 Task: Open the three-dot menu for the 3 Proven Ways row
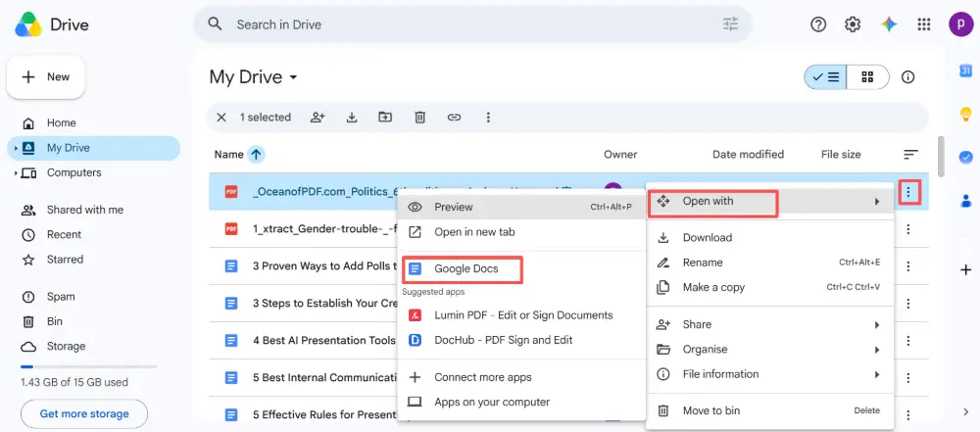[x=908, y=266]
